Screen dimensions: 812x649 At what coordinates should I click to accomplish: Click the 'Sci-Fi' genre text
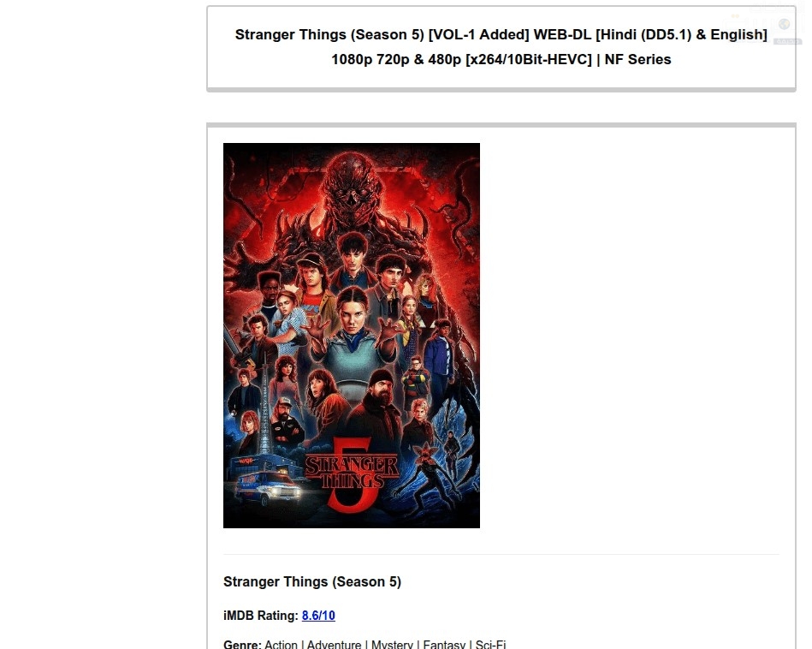pos(490,645)
